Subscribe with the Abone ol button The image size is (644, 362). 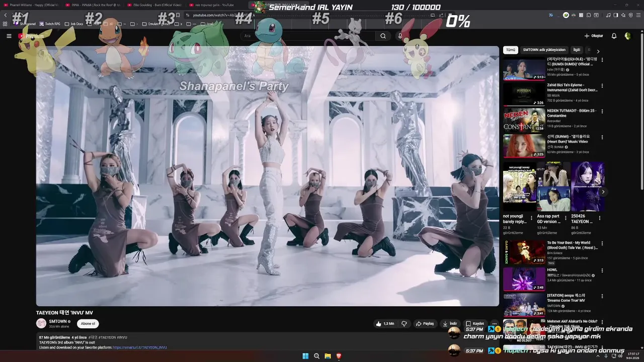click(x=88, y=324)
